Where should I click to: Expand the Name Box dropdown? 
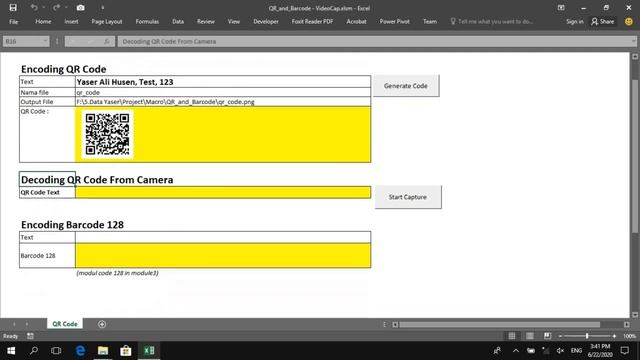tap(45, 41)
